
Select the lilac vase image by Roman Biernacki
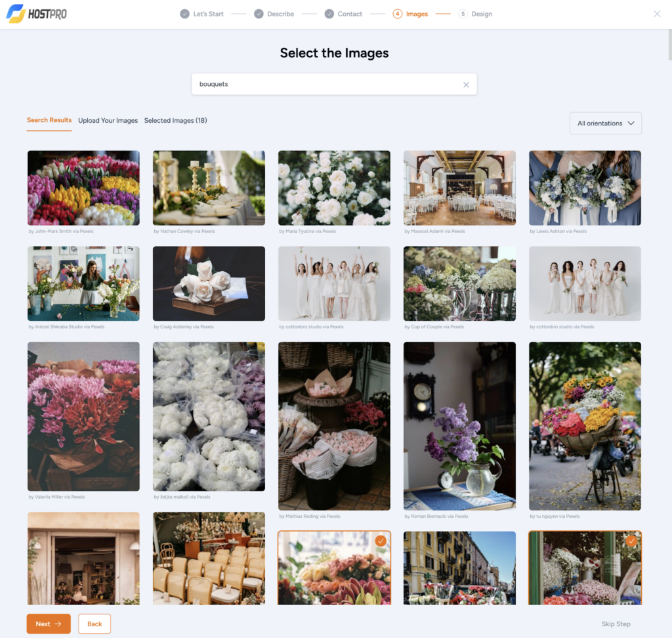click(x=459, y=426)
